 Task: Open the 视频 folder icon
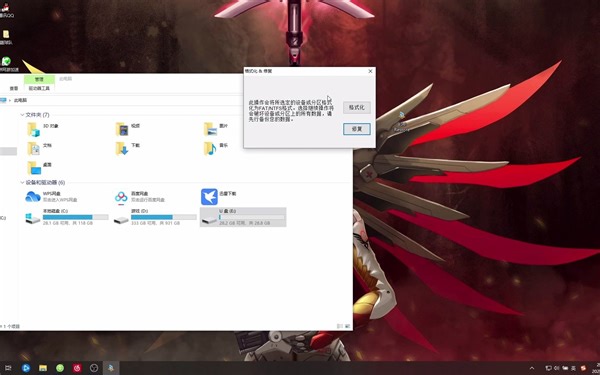tap(122, 129)
